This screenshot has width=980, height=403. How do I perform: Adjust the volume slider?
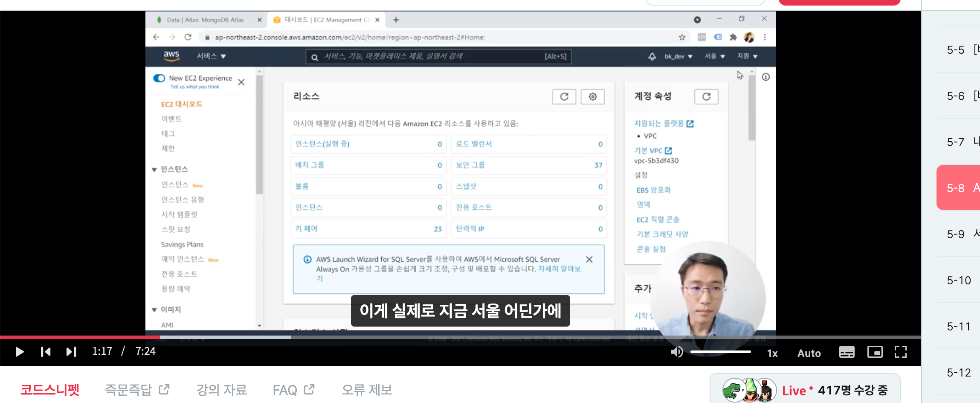point(720,352)
